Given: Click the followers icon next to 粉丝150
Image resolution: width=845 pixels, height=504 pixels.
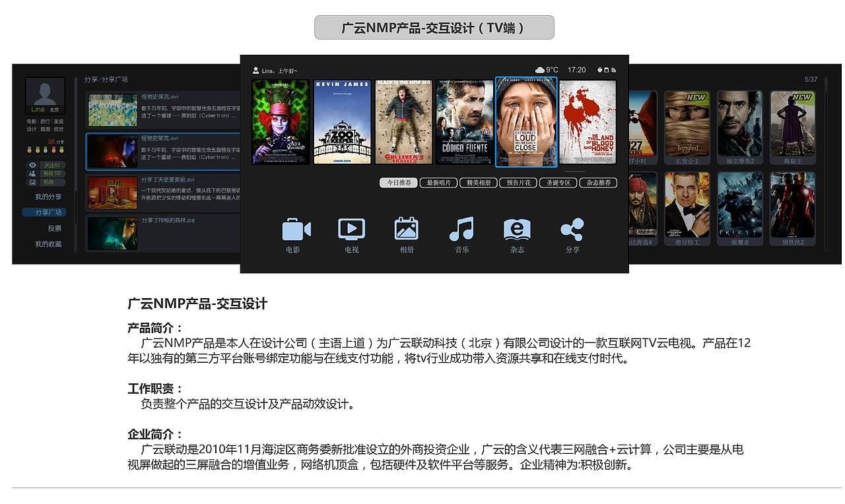Looking at the screenshot, I should pos(32,173).
